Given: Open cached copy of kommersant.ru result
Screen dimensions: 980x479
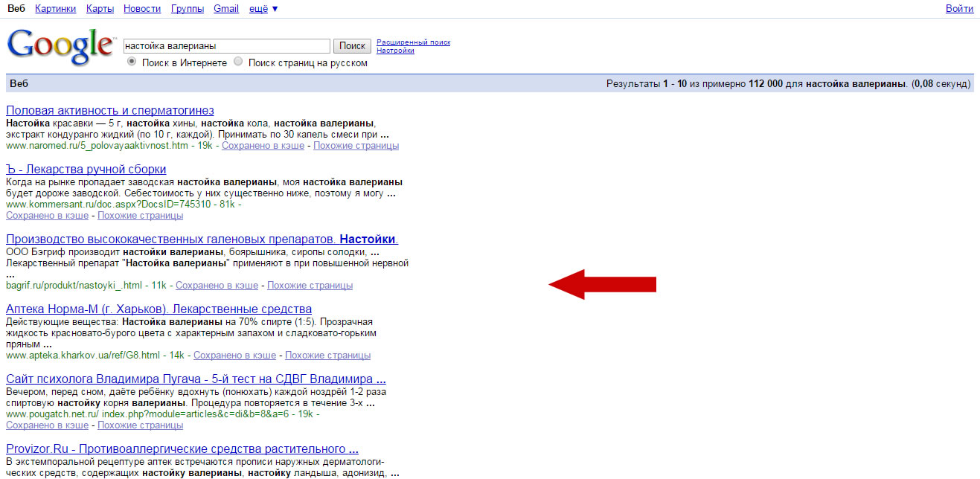Looking at the screenshot, I should click(x=47, y=216).
